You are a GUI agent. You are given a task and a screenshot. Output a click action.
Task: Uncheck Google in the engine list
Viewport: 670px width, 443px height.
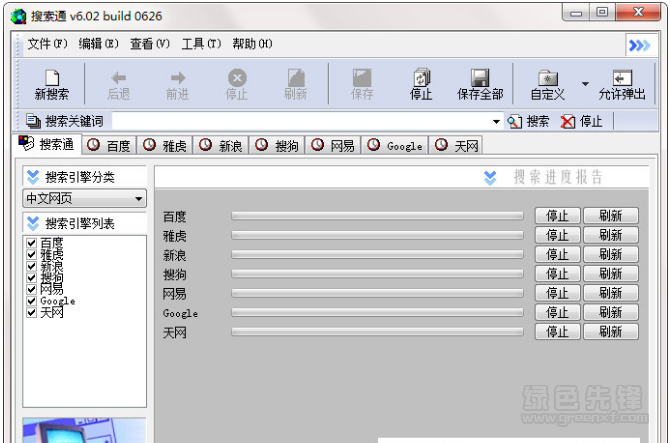(32, 301)
